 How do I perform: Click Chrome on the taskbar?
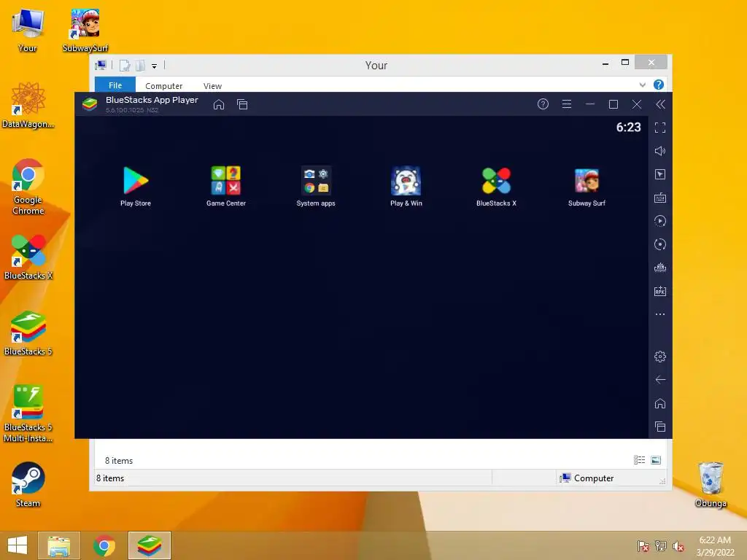(x=104, y=545)
